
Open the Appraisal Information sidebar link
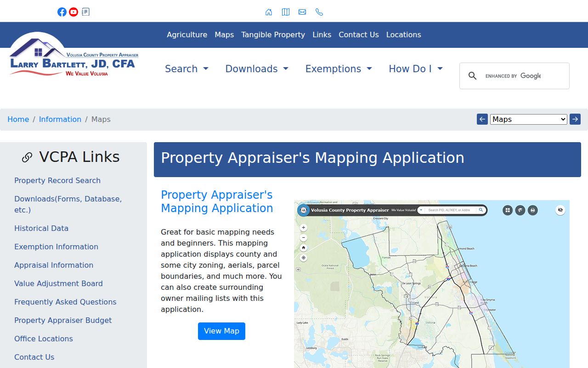(x=54, y=265)
